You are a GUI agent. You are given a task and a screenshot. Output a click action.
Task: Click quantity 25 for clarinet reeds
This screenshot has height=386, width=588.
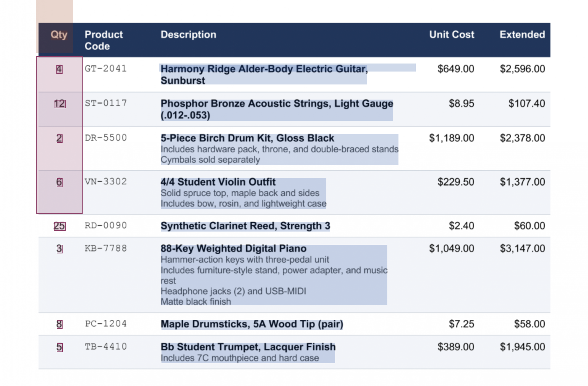(59, 226)
